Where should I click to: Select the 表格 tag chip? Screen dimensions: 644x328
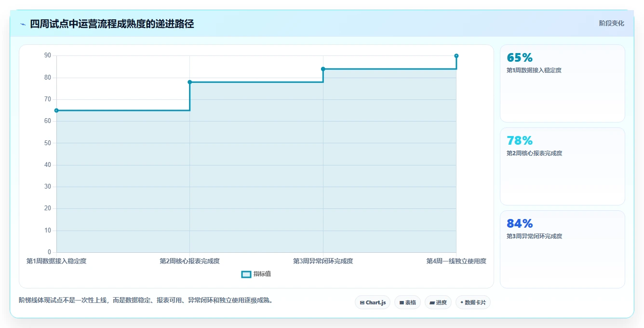[x=407, y=302]
